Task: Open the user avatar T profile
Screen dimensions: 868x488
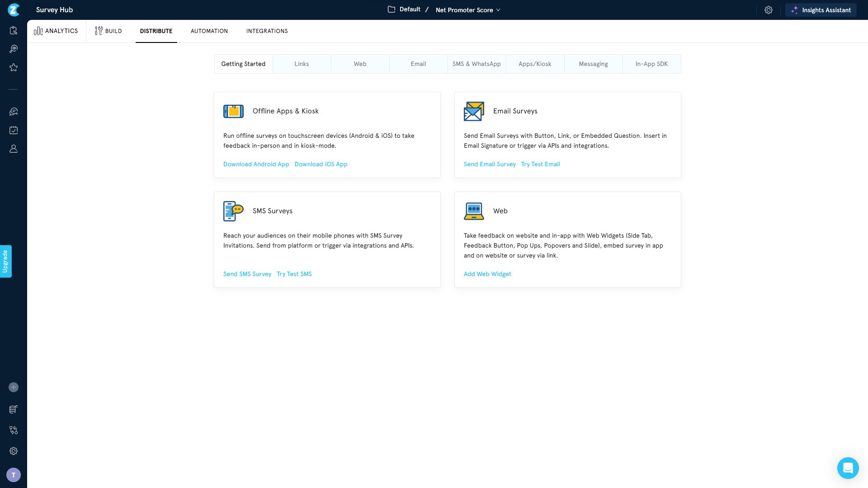Action: coord(14,475)
